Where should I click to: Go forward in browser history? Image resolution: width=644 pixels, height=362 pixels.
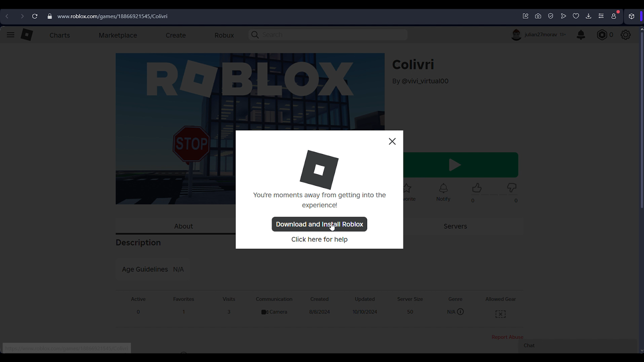pos(22,16)
